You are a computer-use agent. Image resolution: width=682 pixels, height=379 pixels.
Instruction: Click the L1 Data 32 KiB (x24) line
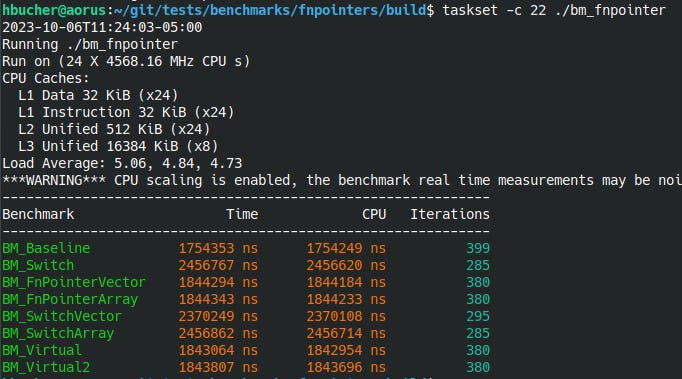(x=98, y=95)
